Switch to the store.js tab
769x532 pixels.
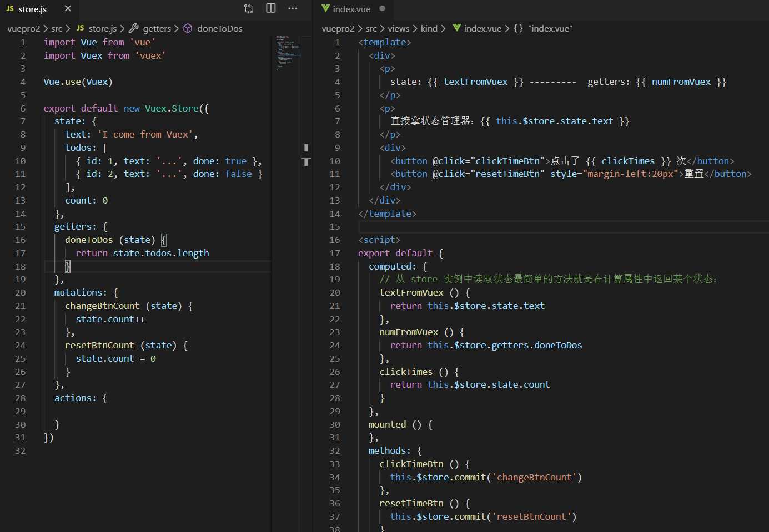pos(39,9)
